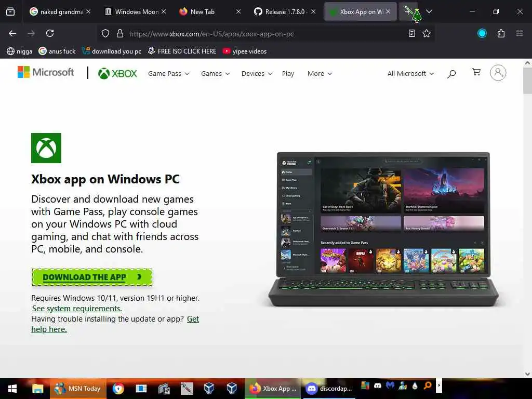Screen dimensions: 532x399
Task: Expand the More dropdown menu
Action: coord(320,74)
